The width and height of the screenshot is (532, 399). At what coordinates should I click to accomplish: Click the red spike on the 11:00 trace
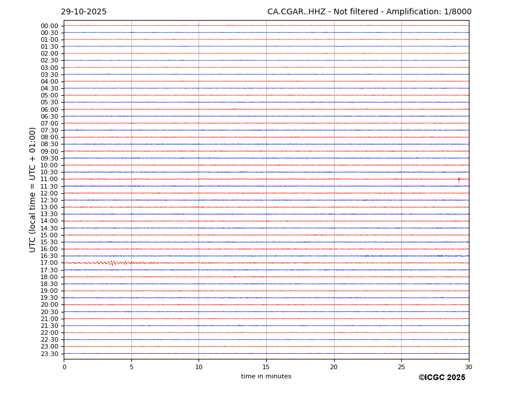click(x=459, y=179)
